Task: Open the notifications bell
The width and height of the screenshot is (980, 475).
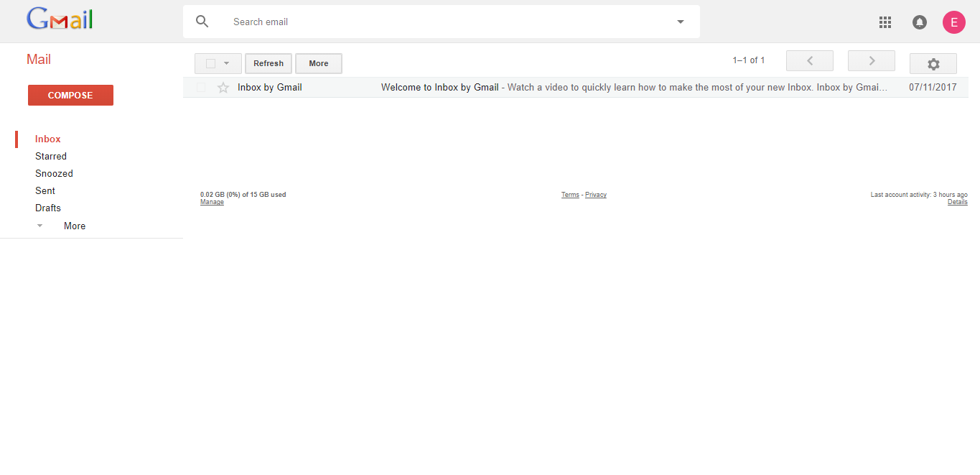Action: tap(920, 22)
